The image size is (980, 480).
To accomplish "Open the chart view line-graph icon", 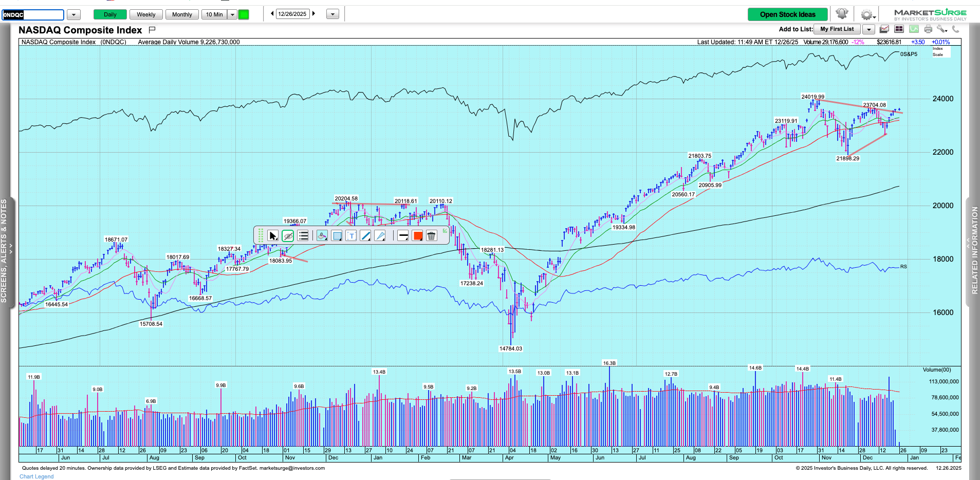I will (884, 29).
